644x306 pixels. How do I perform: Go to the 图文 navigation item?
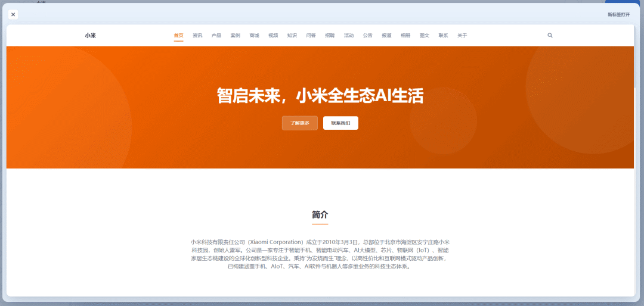pos(425,36)
